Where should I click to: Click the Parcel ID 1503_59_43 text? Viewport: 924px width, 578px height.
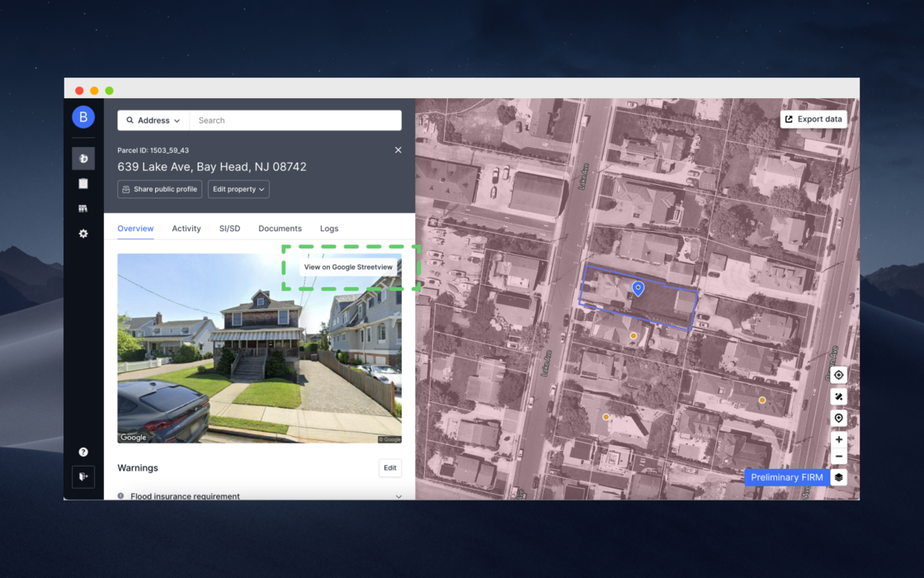(153, 150)
